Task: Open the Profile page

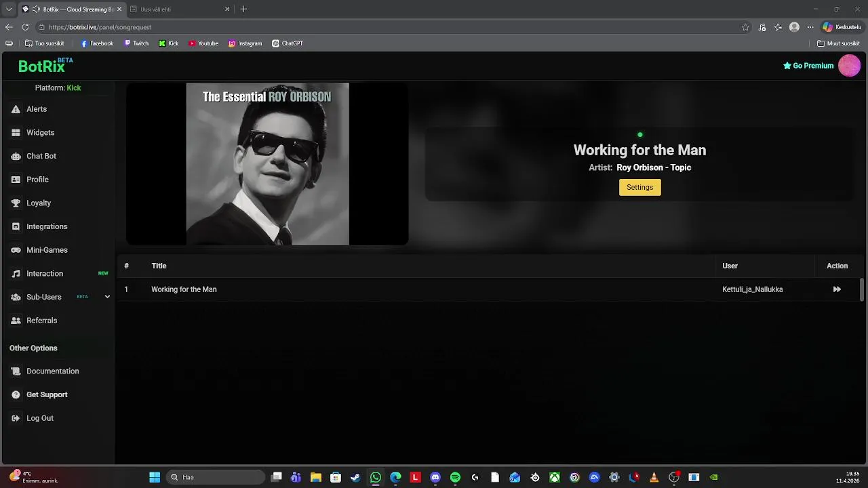Action: point(37,180)
